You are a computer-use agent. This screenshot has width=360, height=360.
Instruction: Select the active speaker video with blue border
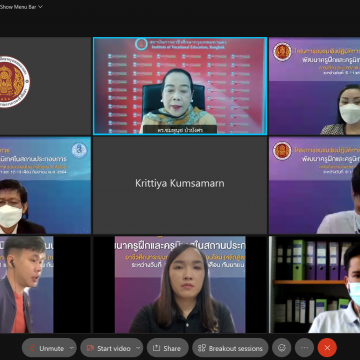point(180,86)
